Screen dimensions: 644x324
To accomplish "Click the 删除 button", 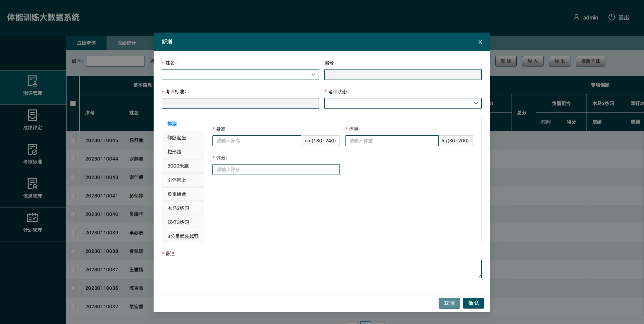I will [506, 61].
